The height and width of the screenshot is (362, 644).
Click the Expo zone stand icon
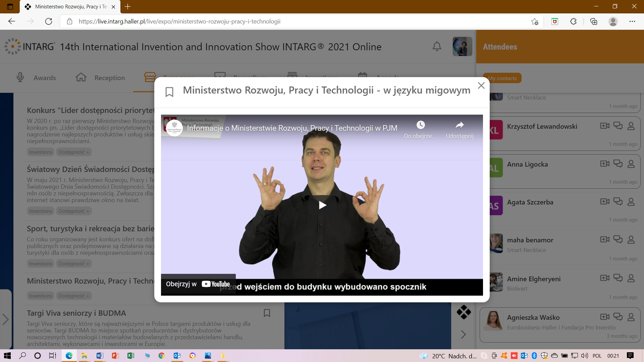pos(150,77)
